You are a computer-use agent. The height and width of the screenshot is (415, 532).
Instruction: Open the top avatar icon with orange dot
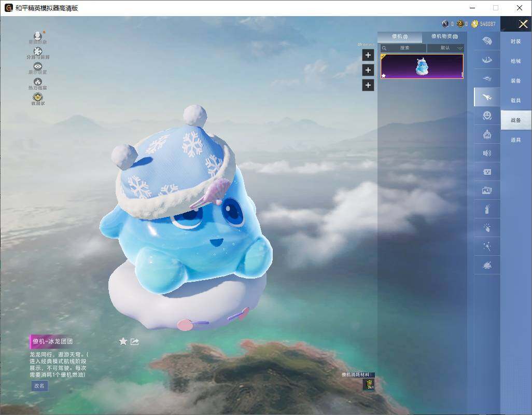pyautogui.click(x=38, y=36)
